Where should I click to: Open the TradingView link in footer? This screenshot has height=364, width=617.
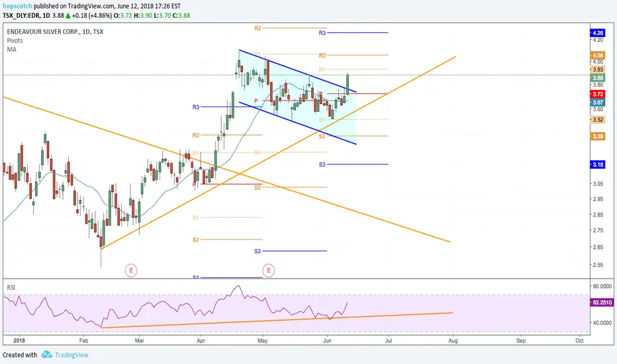71,355
